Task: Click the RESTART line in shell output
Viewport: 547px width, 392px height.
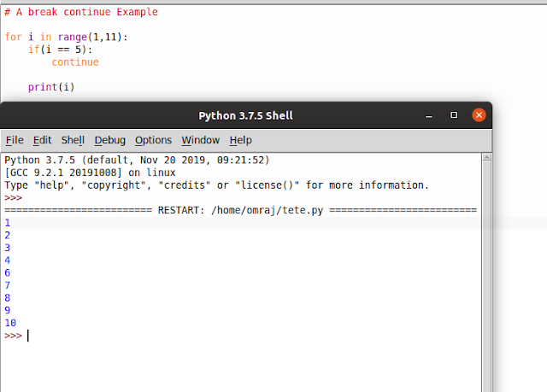Action: click(x=240, y=210)
